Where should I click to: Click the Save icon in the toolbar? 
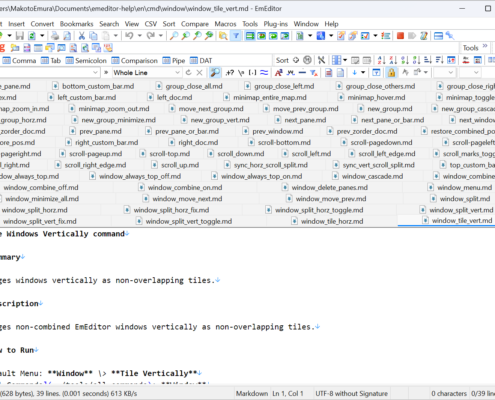tap(20, 36)
